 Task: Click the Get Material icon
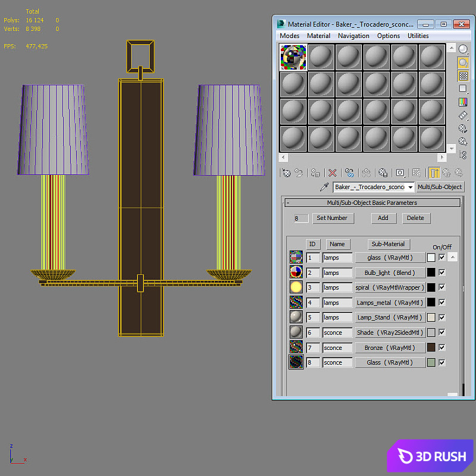(x=286, y=173)
